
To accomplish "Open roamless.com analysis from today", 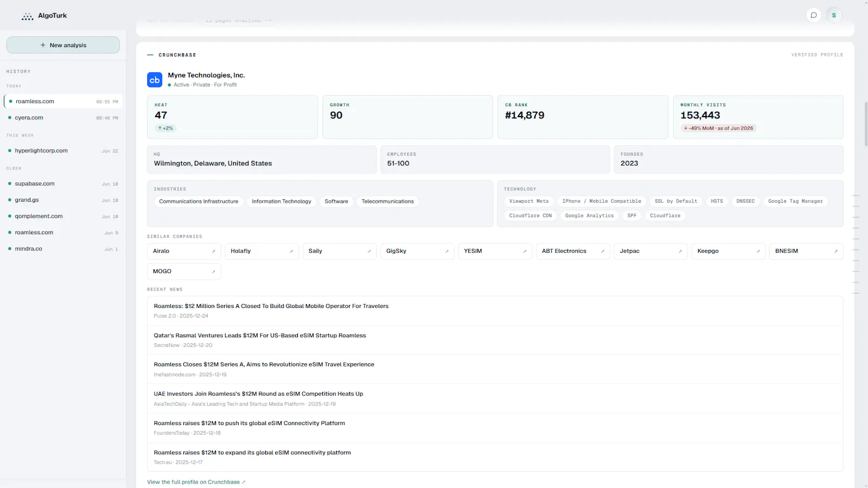I will click(x=63, y=101).
